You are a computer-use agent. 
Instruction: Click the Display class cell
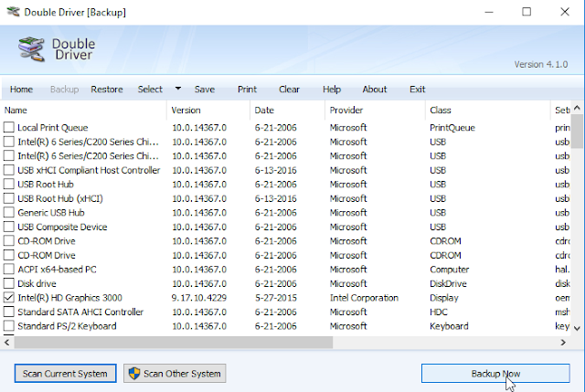coord(444,298)
